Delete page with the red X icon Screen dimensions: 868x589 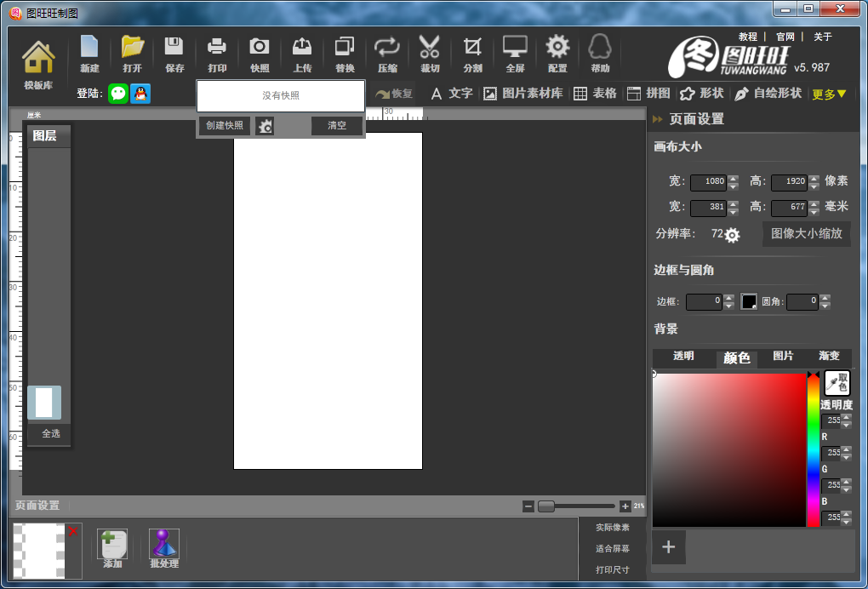[x=73, y=531]
